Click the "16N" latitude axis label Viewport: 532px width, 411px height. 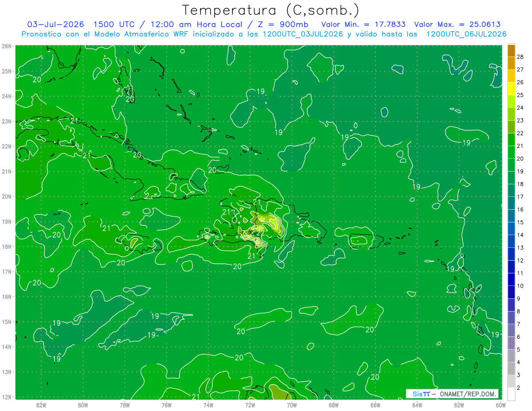[x=7, y=297]
